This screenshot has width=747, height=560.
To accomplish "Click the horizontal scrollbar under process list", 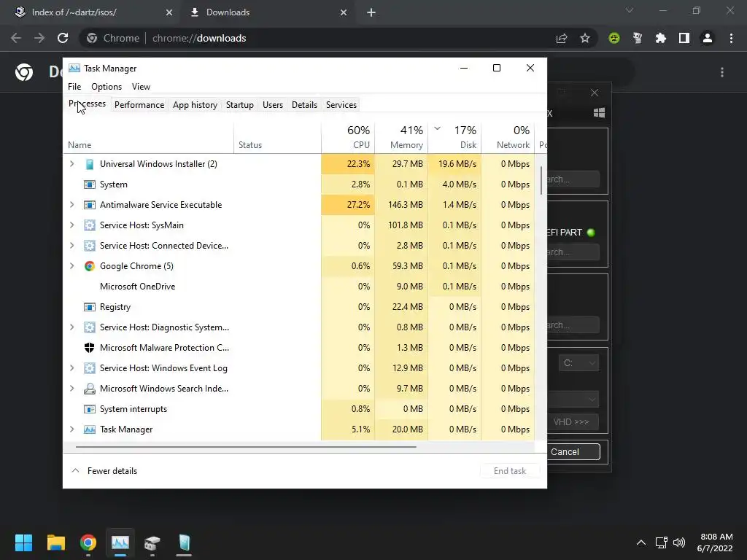I will 246,447.
